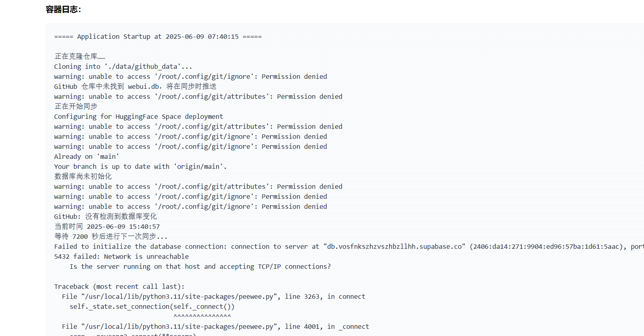This screenshot has width=644, height=336.
Task: Select the 没有检测到数据库变化 GitHub line
Action: [x=105, y=216]
